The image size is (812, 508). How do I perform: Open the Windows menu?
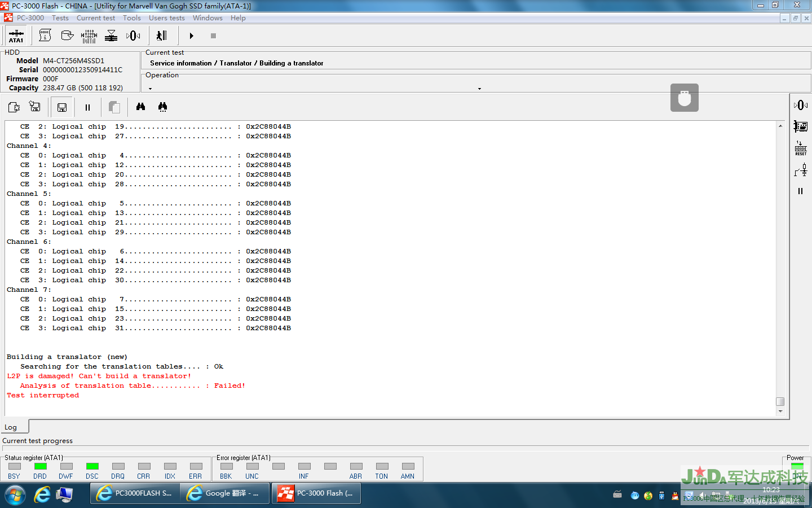(208, 18)
